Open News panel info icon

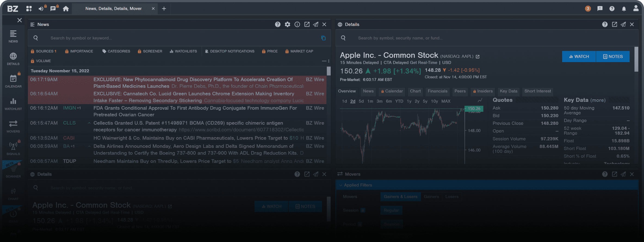[x=297, y=25]
